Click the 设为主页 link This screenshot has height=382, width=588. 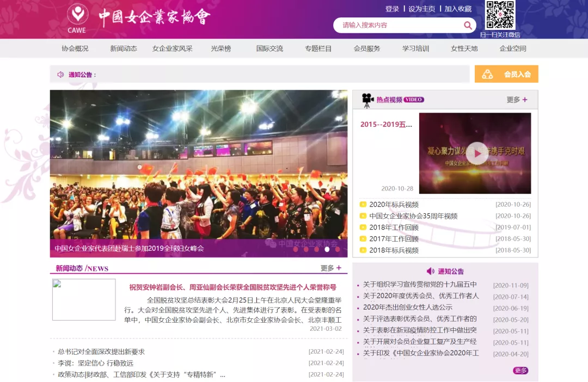[x=422, y=9]
